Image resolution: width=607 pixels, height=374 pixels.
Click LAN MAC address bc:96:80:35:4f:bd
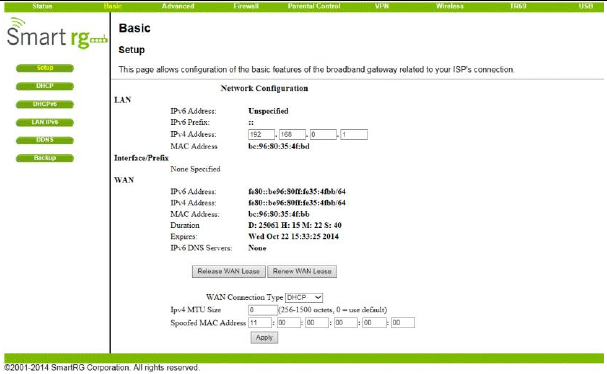pos(279,146)
